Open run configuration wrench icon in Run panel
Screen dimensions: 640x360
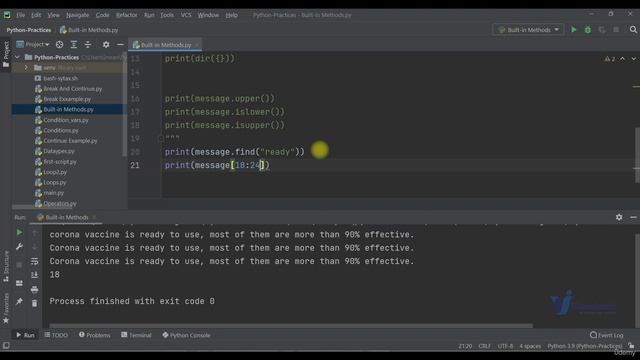coord(19,247)
